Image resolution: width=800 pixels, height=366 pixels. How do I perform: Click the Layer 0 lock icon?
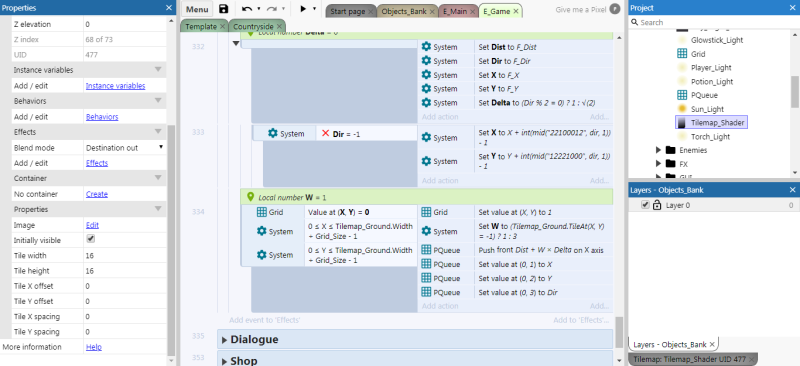[657, 205]
